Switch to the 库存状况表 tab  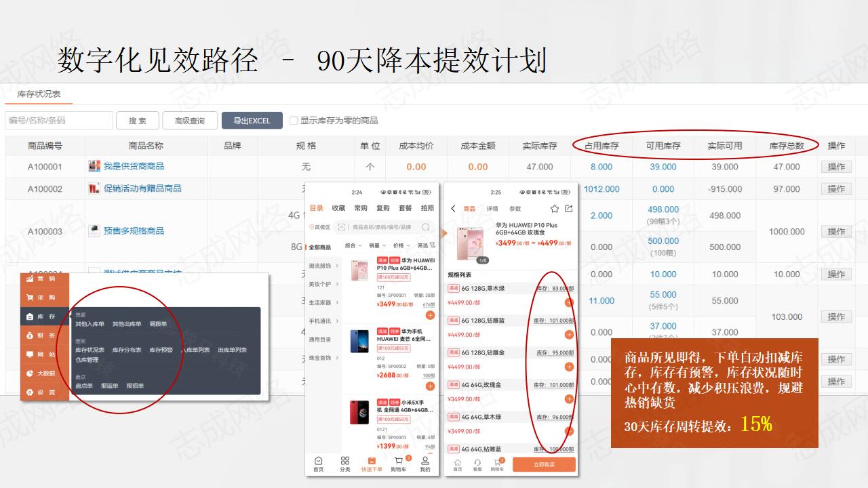[x=39, y=94]
